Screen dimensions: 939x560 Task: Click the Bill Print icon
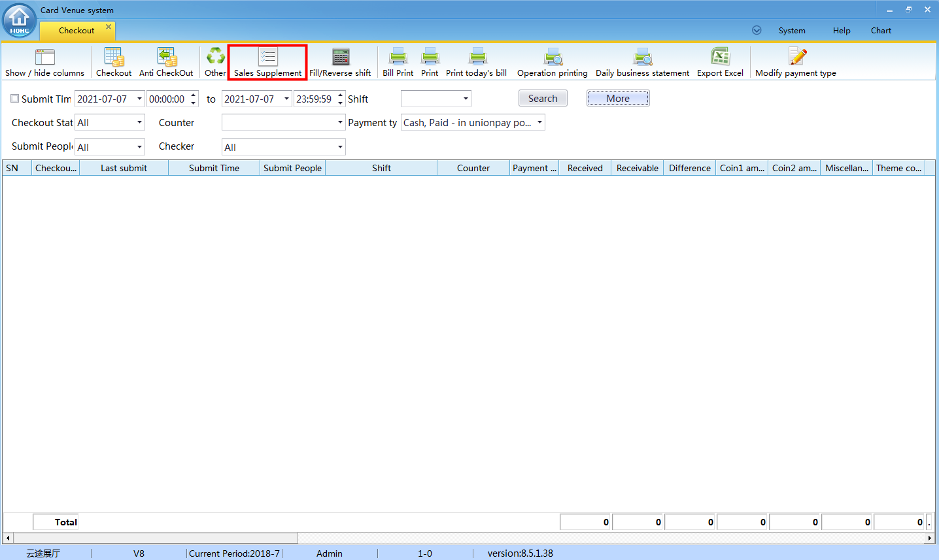[x=398, y=62]
